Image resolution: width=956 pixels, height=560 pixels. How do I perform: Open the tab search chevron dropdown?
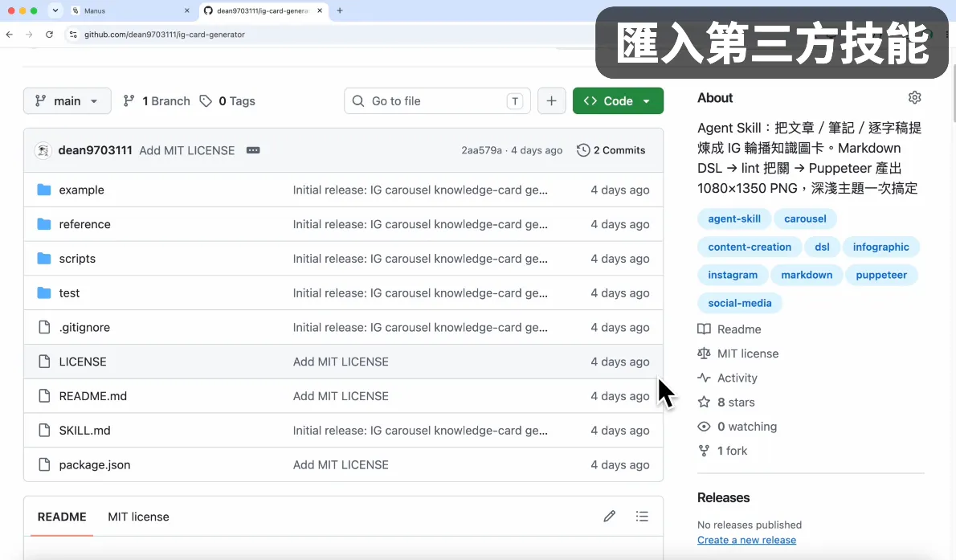coord(55,10)
